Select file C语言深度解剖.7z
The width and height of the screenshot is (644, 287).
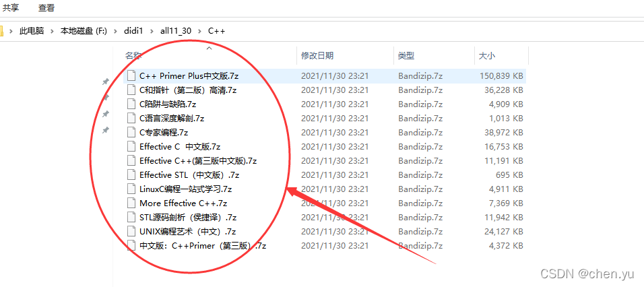point(172,119)
